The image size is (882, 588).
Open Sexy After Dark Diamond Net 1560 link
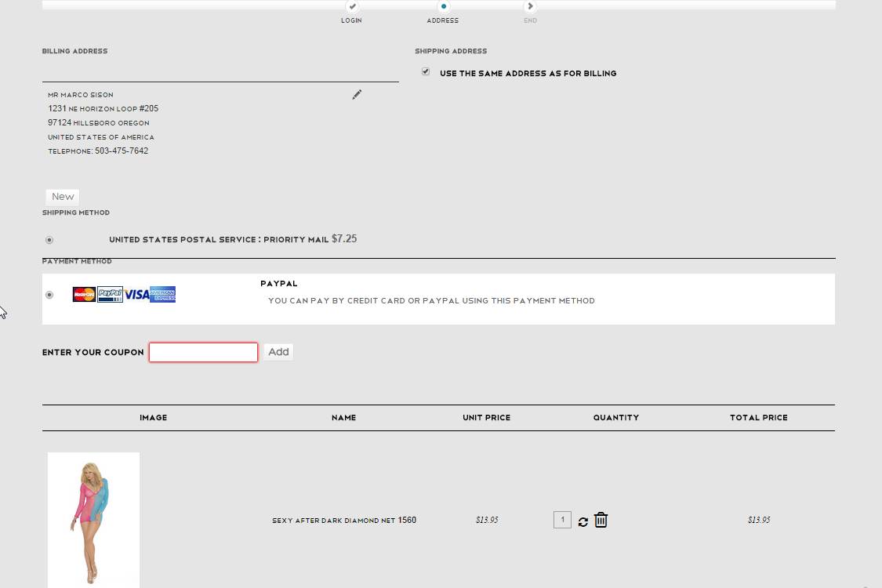[x=344, y=520]
